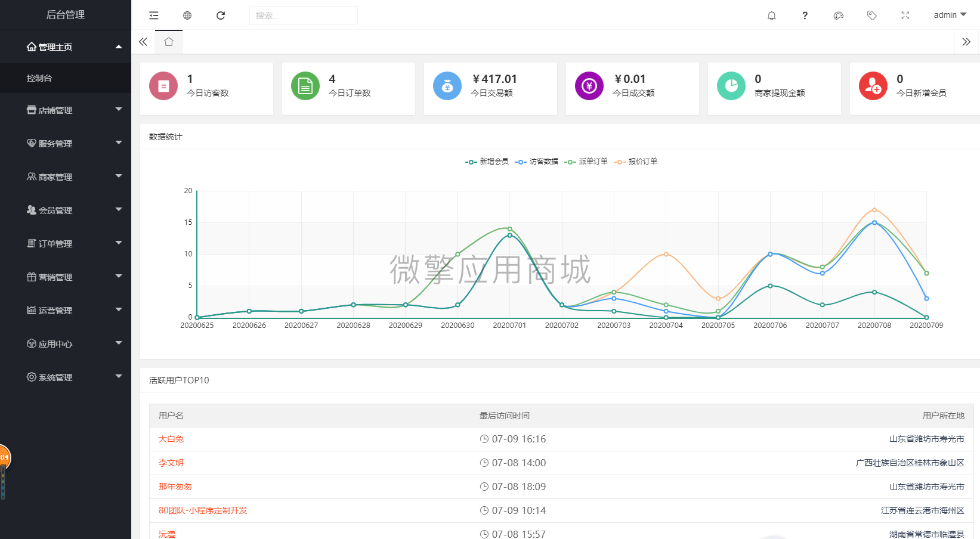Click inside the 搜索 search field
Screen dimensions: 980x539
[304, 16]
